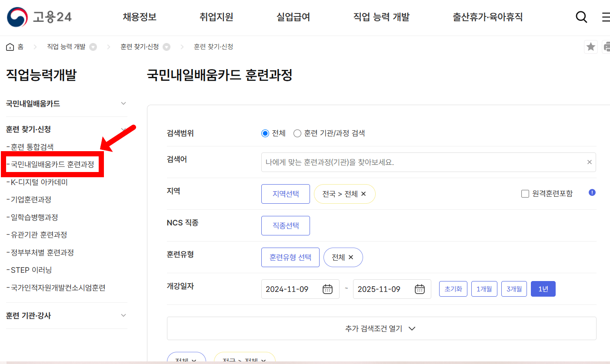
Task: Remove the 전체 training type chip
Action: [351, 257]
